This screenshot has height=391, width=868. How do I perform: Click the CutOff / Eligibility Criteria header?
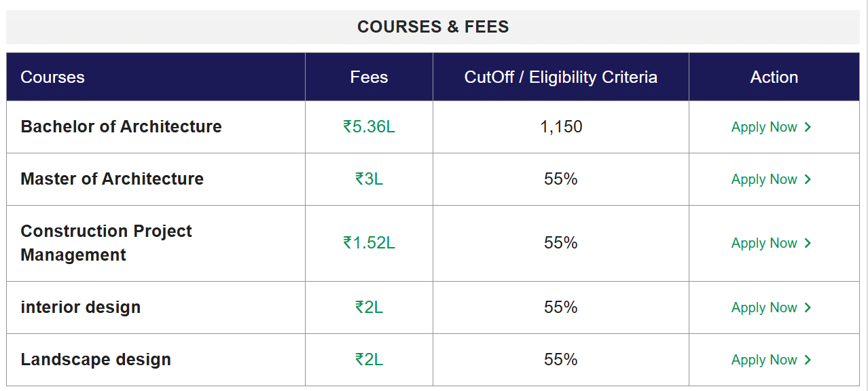click(560, 77)
